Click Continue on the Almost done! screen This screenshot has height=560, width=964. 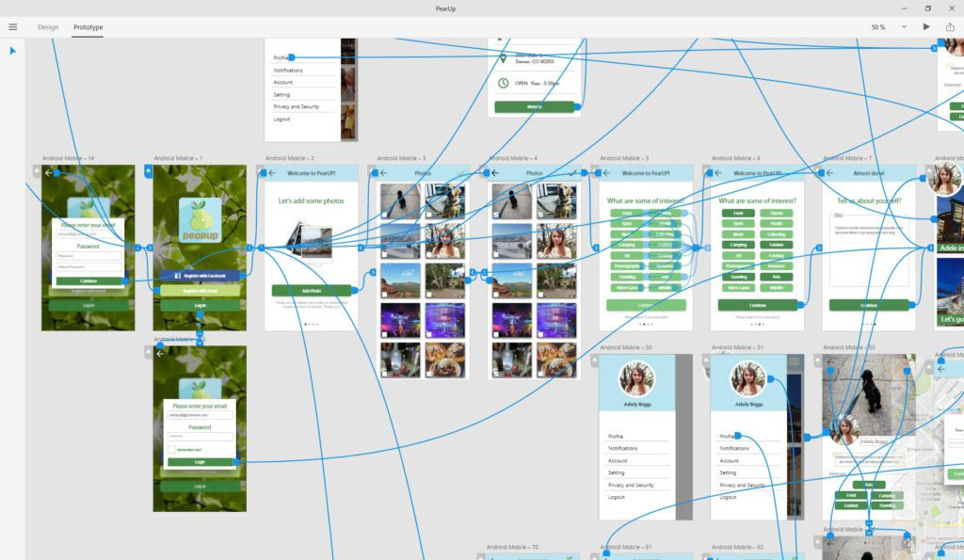tap(869, 305)
